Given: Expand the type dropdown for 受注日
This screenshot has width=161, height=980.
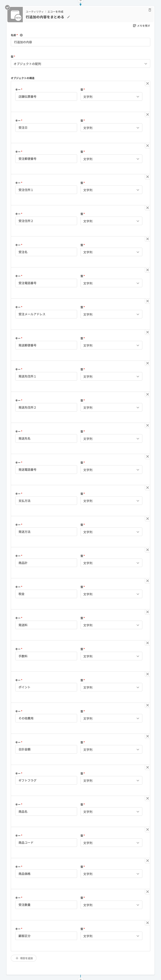Looking at the screenshot, I should click(x=111, y=128).
